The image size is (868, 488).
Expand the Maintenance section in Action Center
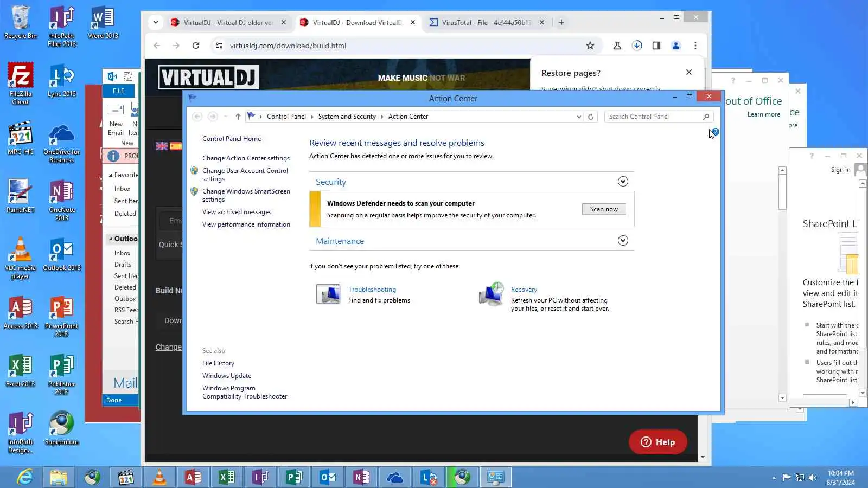coord(623,241)
